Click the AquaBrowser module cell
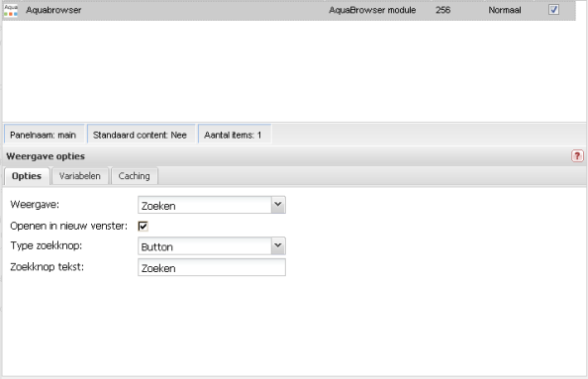The image size is (588, 379). point(372,10)
